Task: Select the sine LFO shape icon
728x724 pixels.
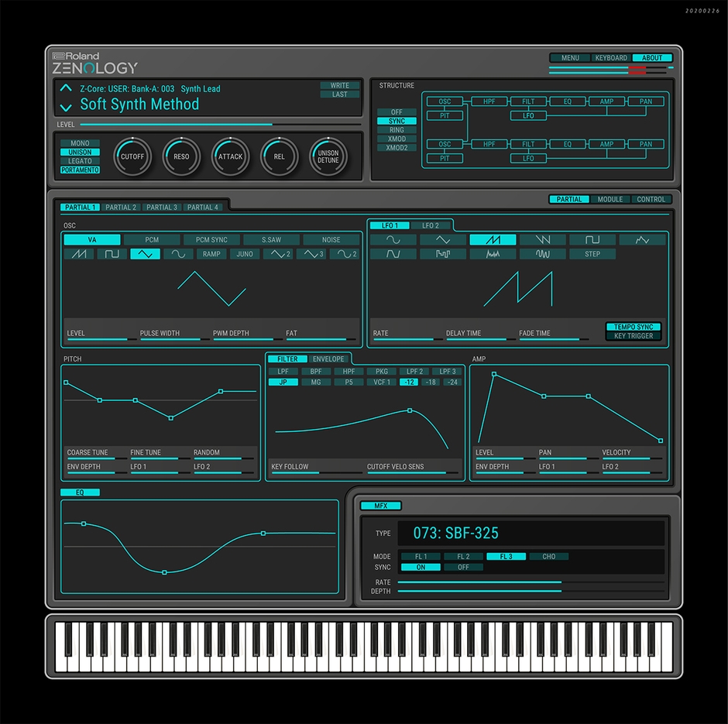Action: [x=393, y=239]
